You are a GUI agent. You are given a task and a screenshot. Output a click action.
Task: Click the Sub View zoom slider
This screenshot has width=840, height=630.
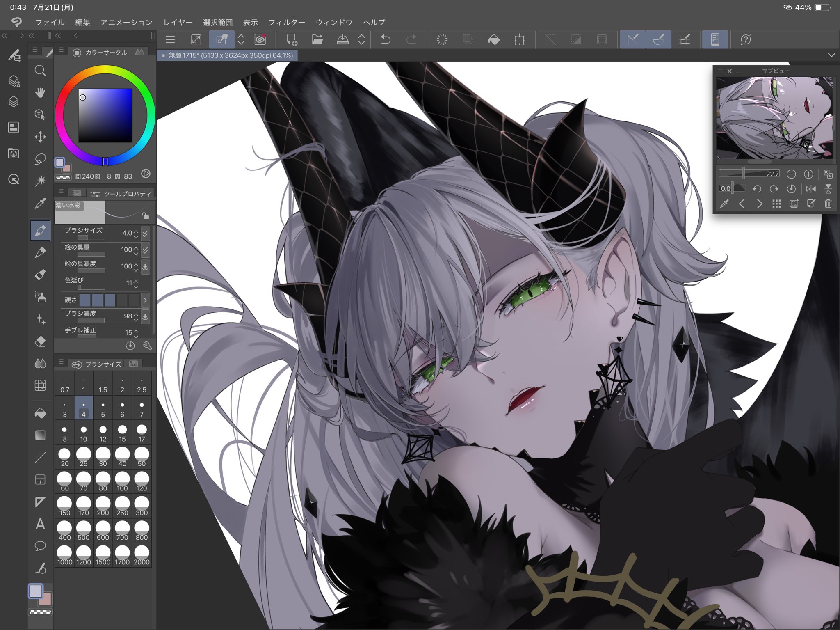tap(749, 174)
